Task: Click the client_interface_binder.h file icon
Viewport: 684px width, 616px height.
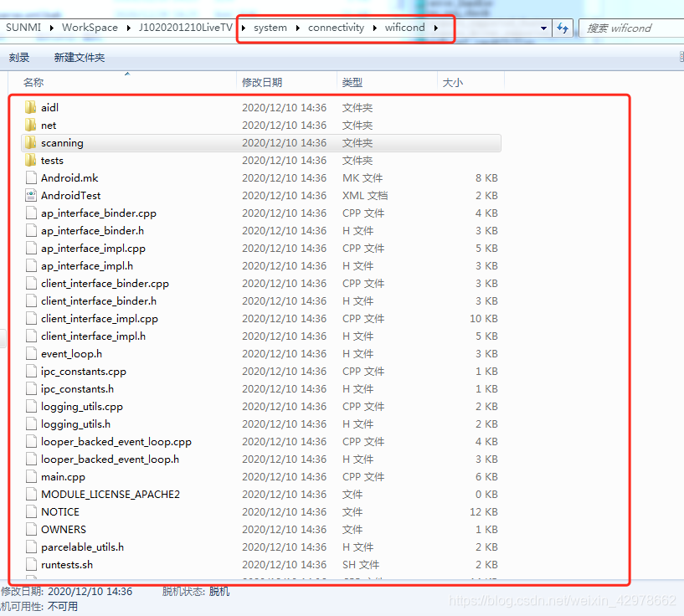Action: [x=31, y=300]
